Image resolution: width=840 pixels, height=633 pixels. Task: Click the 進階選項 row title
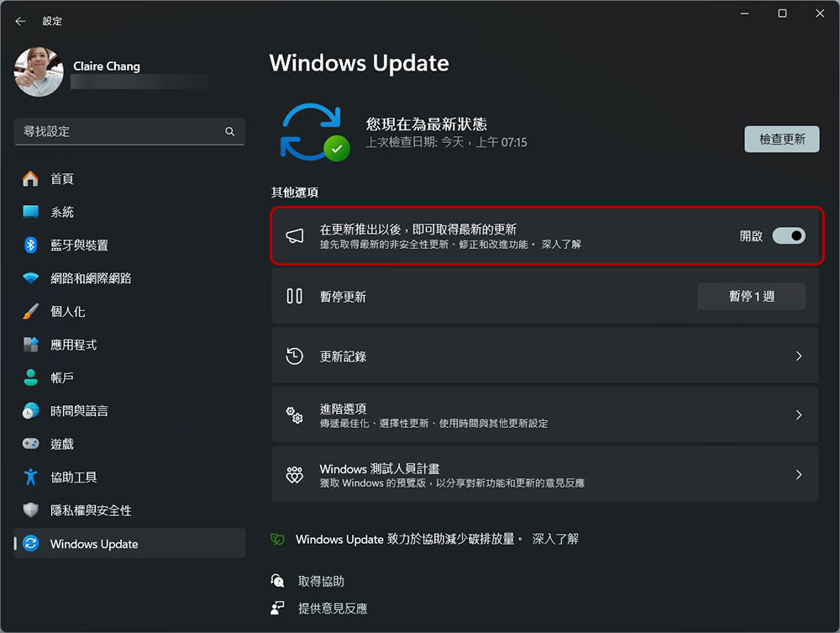(x=343, y=409)
